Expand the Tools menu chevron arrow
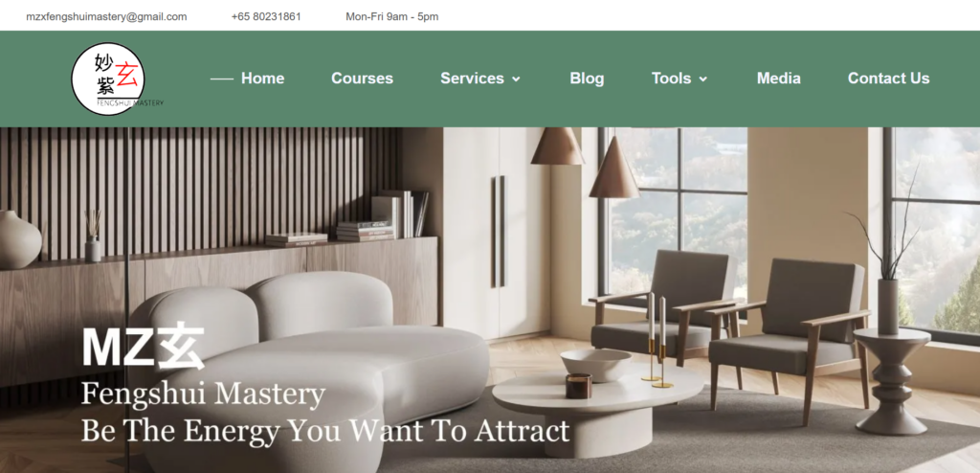 coord(703,79)
